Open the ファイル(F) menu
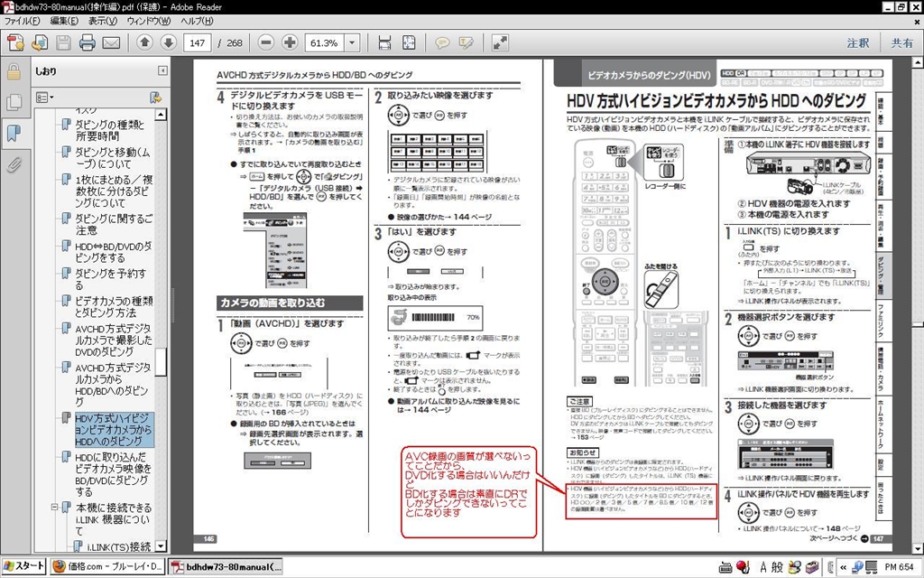Screen dimensions: 924x578 click(x=22, y=22)
